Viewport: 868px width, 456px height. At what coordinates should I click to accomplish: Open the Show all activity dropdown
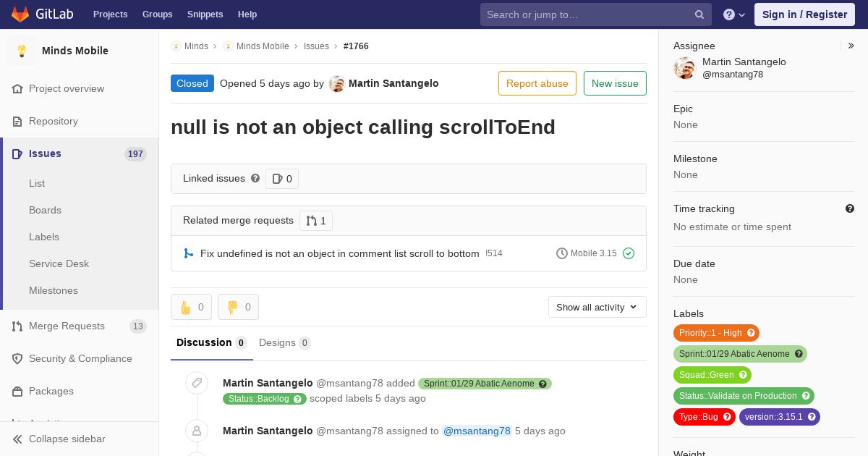597,307
